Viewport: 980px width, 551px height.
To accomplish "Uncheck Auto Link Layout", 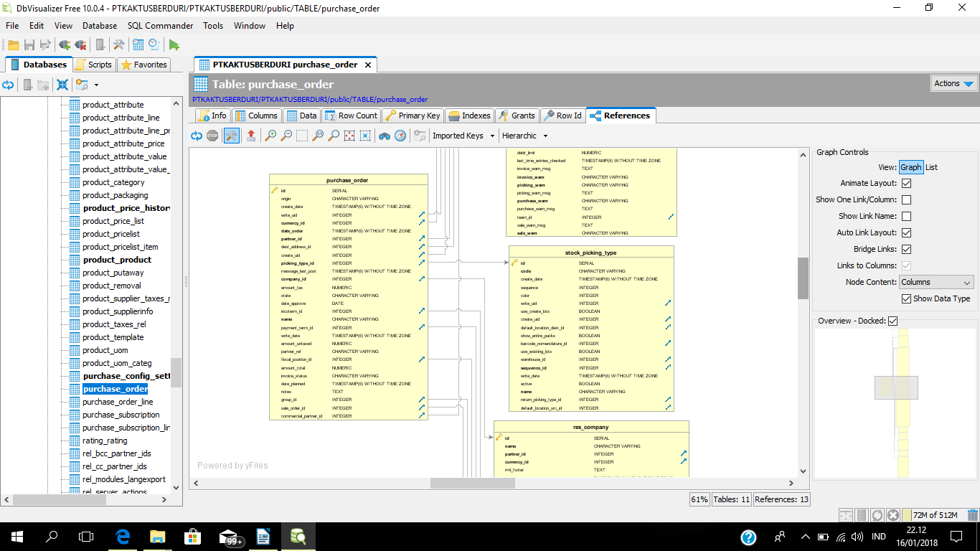I will click(907, 232).
